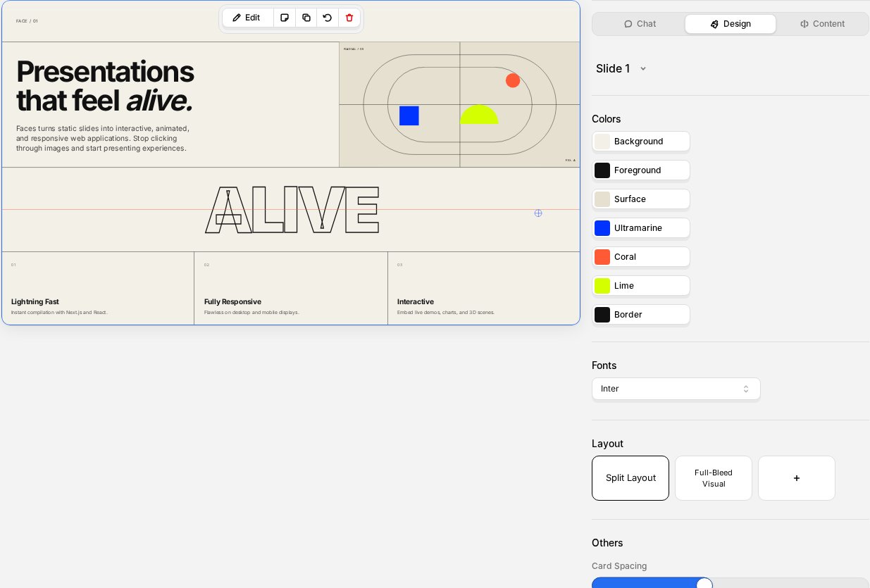This screenshot has height=588, width=870.
Task: Click the 'Lightning Fast' card title
Action: pyautogui.click(x=35, y=301)
